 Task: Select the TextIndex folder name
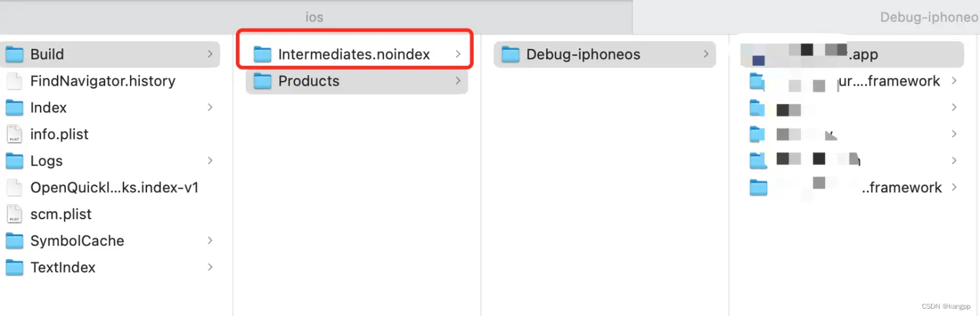coord(63,268)
